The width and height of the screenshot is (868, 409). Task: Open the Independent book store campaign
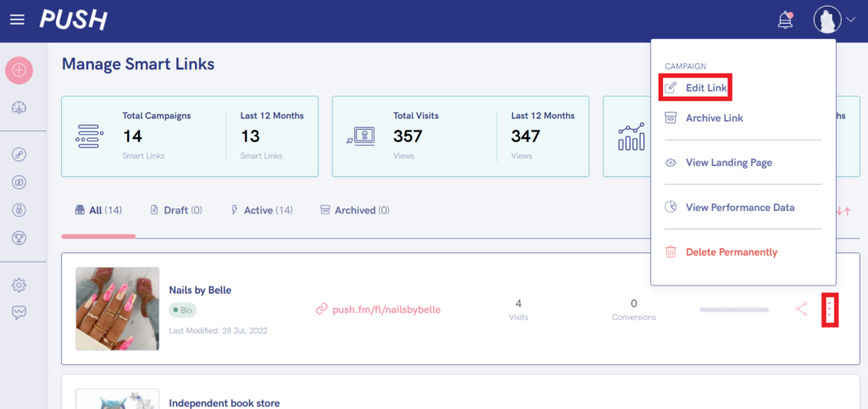click(x=224, y=403)
